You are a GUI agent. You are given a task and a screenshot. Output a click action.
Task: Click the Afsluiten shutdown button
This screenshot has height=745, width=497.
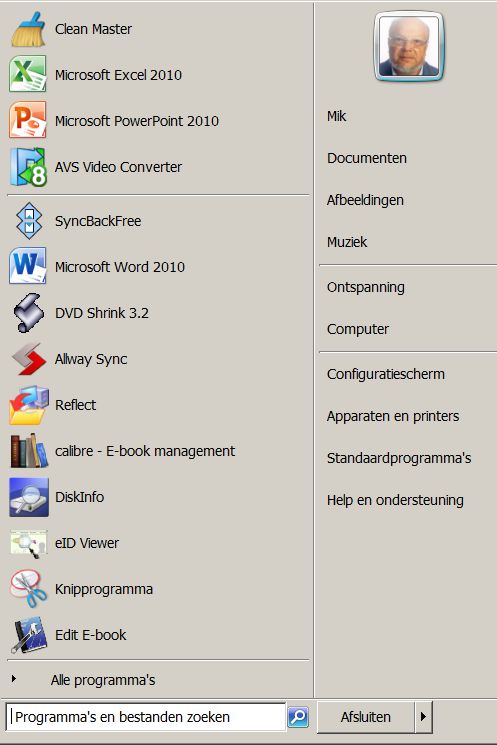click(366, 716)
